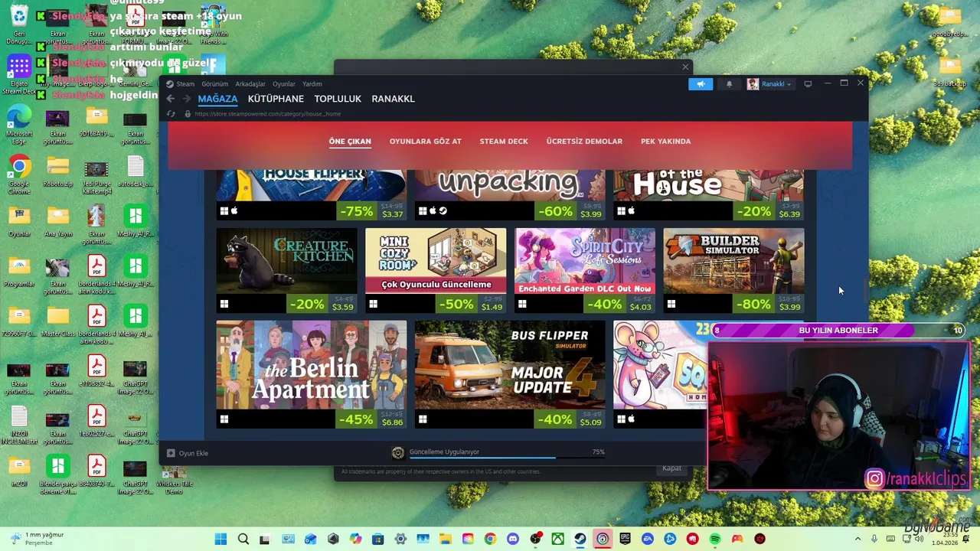The image size is (980, 551).
Task: Open the Builder Simulator game card
Action: [733, 270]
